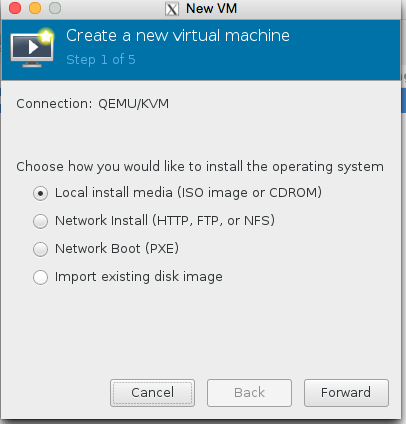Go to the next step with Forward

tap(346, 393)
